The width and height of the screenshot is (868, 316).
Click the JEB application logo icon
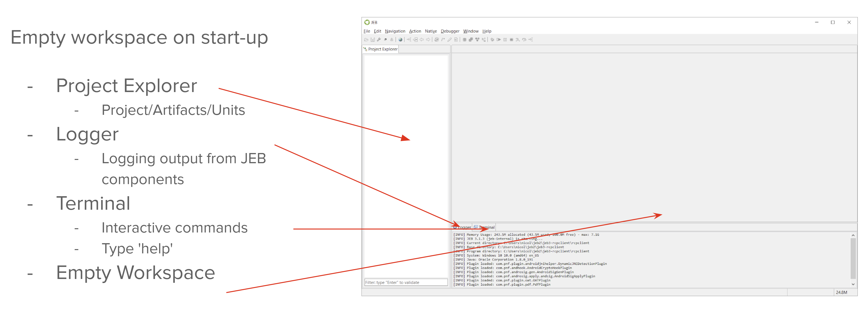coord(367,22)
